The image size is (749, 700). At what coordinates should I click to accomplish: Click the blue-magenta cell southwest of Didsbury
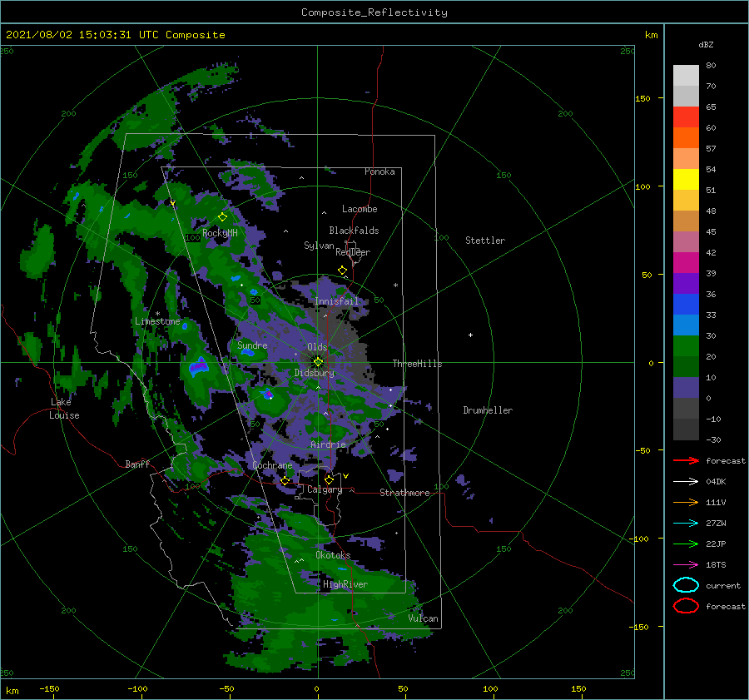pyautogui.click(x=268, y=394)
